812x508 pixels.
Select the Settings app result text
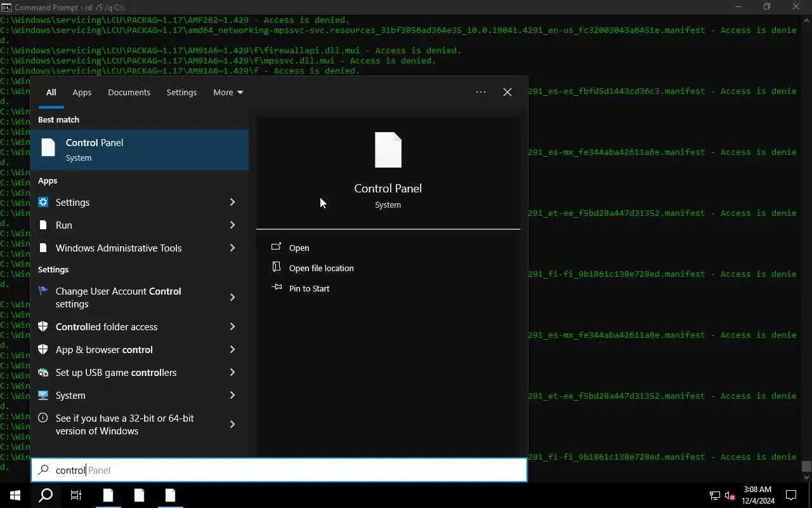coord(72,202)
